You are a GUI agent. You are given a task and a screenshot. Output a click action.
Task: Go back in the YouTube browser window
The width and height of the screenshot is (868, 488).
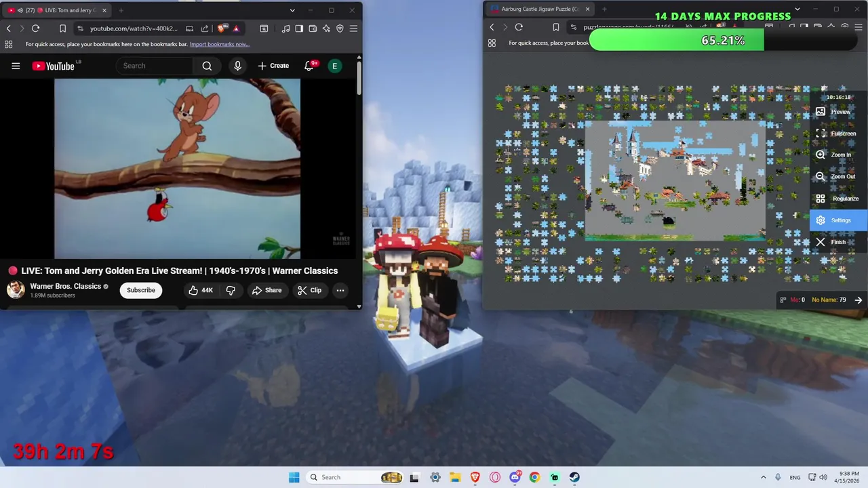pyautogui.click(x=8, y=28)
